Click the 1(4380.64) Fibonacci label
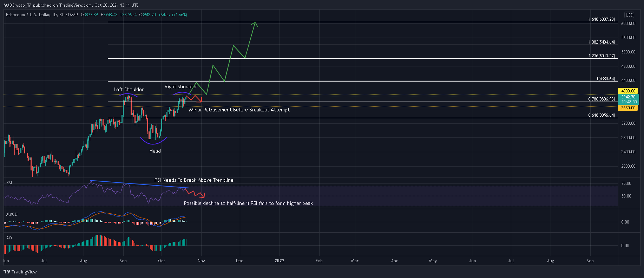This screenshot has height=278, width=644. click(x=606, y=79)
